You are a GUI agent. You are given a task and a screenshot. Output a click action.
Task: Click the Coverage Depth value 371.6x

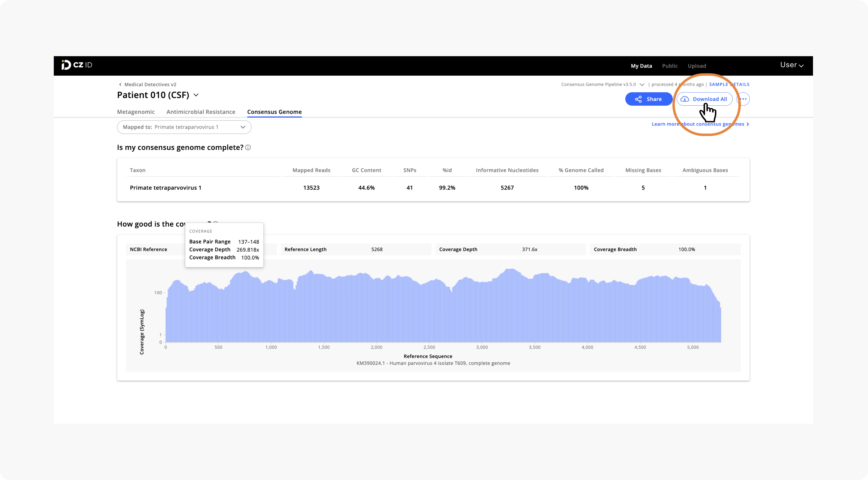click(529, 249)
